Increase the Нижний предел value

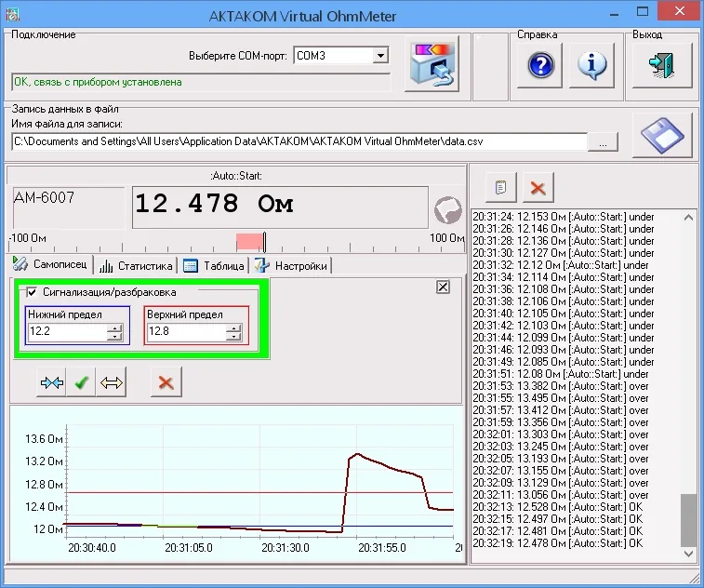114,327
